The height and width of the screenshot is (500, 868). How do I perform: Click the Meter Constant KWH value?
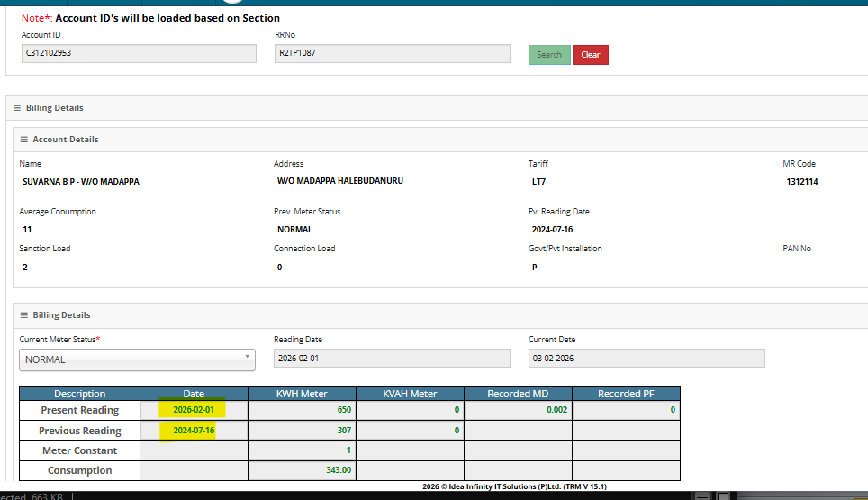[x=302, y=450]
